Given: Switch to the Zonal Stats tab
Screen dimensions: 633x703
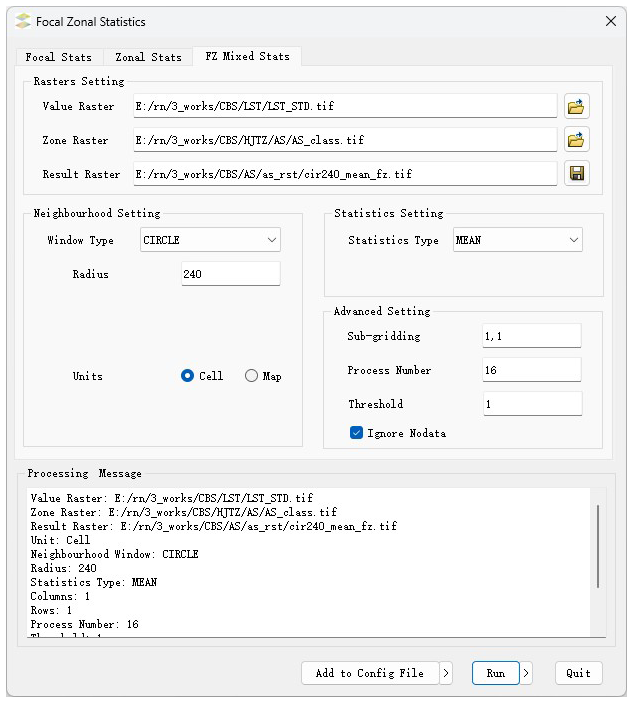Looking at the screenshot, I should (x=148, y=57).
